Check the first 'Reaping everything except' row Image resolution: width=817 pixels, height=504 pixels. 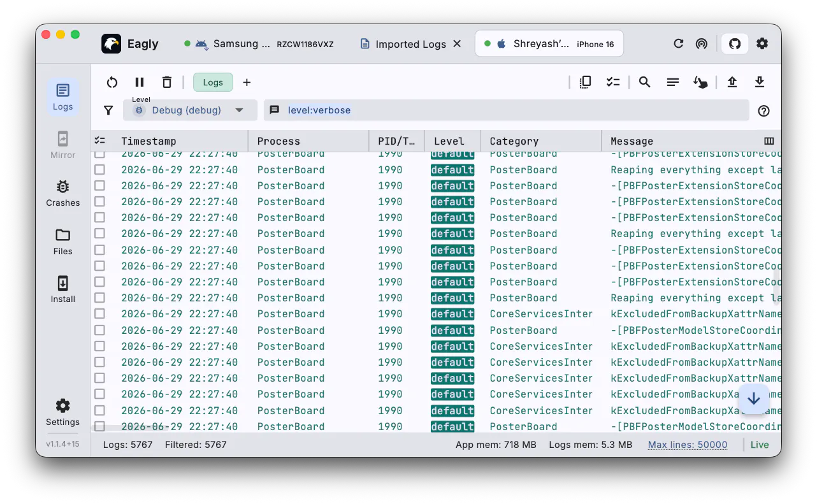point(99,170)
